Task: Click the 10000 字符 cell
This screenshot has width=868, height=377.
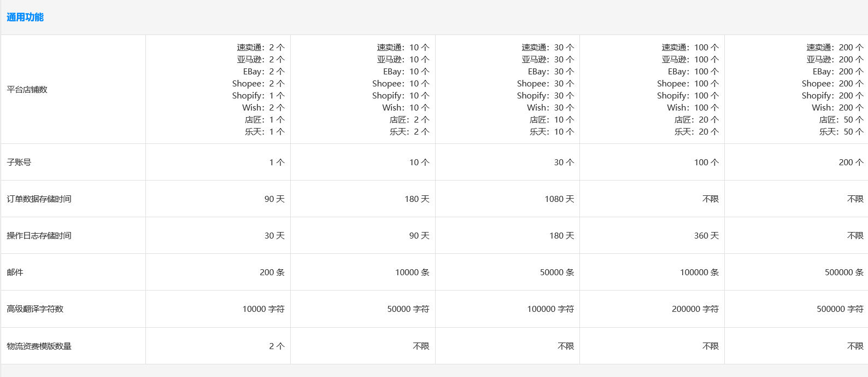Action: tap(263, 309)
